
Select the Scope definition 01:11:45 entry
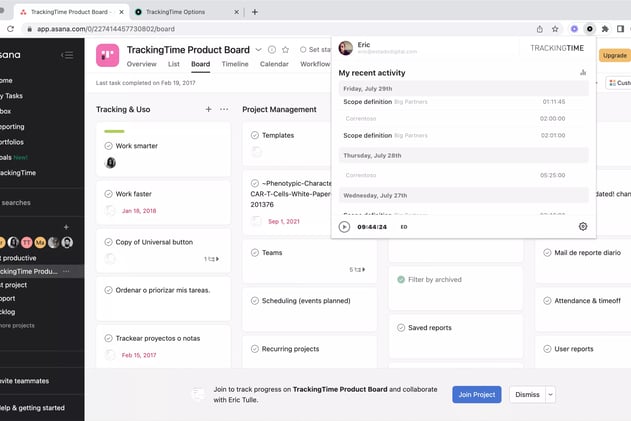point(464,102)
